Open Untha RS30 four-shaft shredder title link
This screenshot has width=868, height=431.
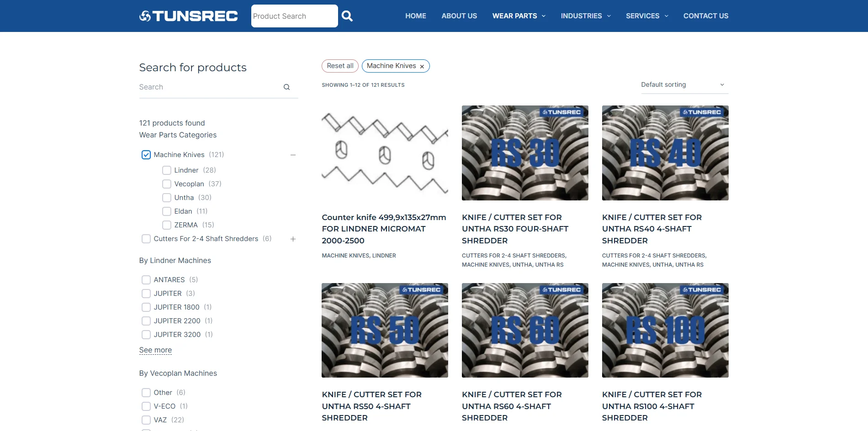pos(515,229)
